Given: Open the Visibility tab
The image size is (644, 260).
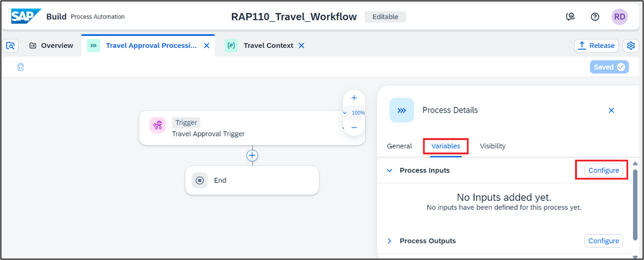Looking at the screenshot, I should tap(493, 146).
